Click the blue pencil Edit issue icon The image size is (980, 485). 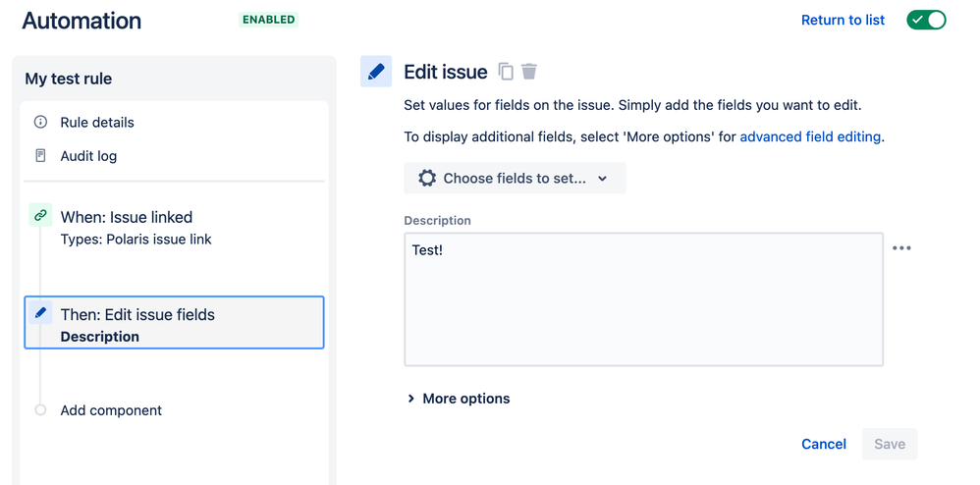(x=376, y=72)
